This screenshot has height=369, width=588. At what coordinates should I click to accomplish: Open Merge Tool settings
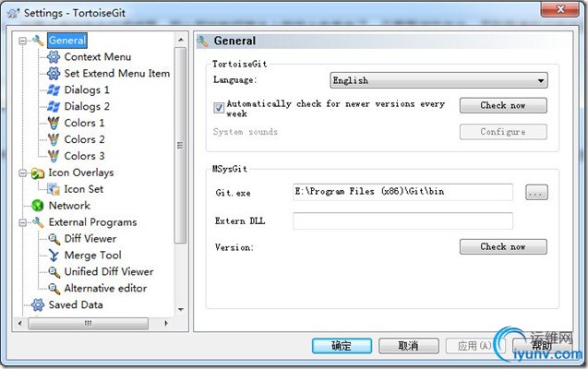pyautogui.click(x=92, y=256)
